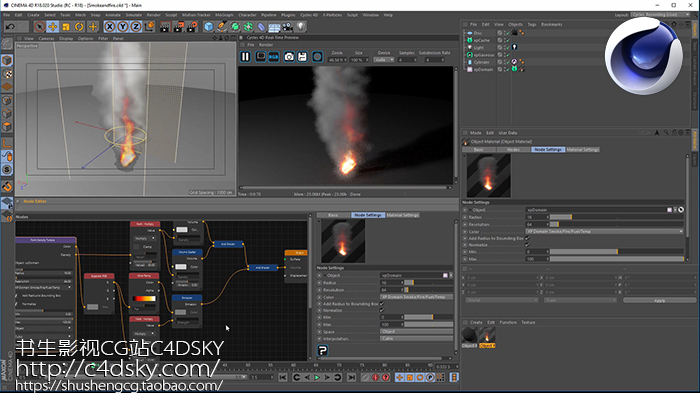
Task: Toggle Y axis lock
Action: (x=123, y=27)
